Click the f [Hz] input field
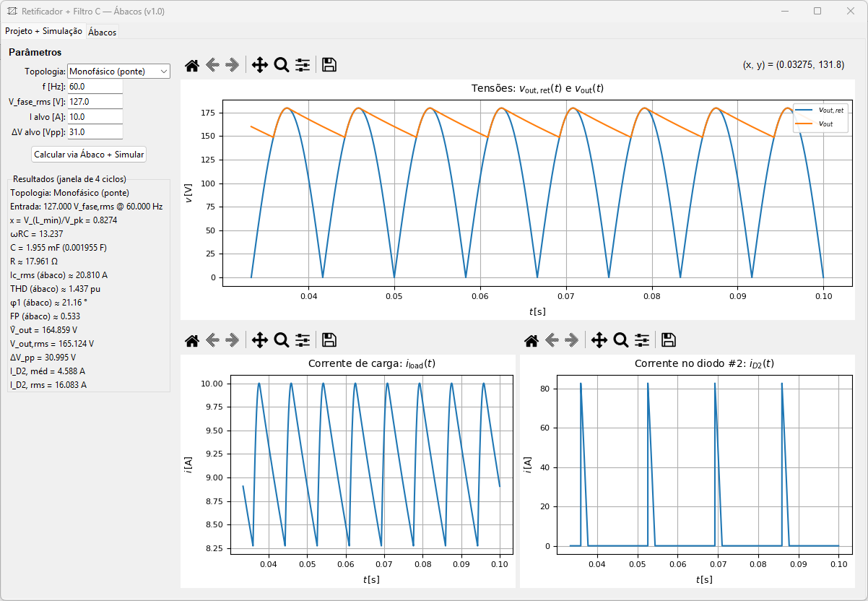The height and width of the screenshot is (601, 868). [97, 87]
